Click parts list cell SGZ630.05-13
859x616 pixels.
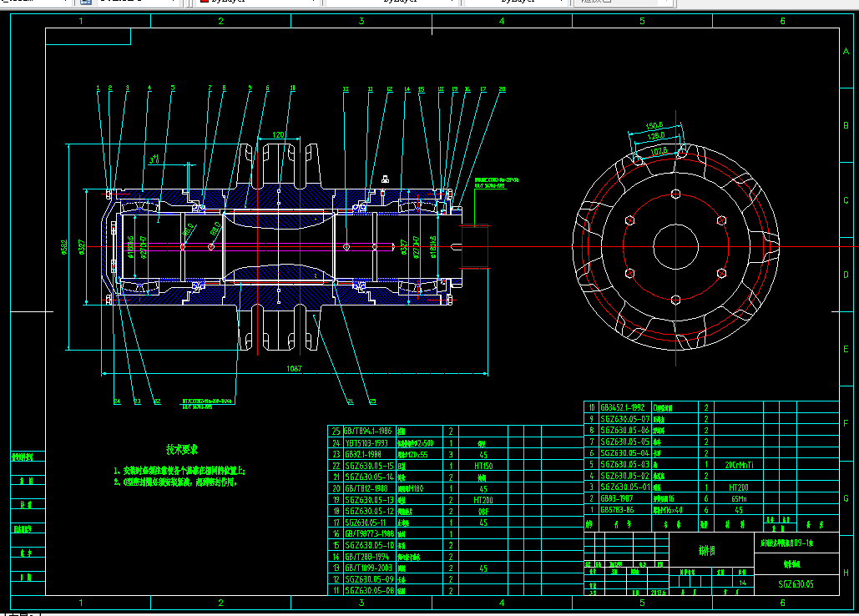pos(369,499)
